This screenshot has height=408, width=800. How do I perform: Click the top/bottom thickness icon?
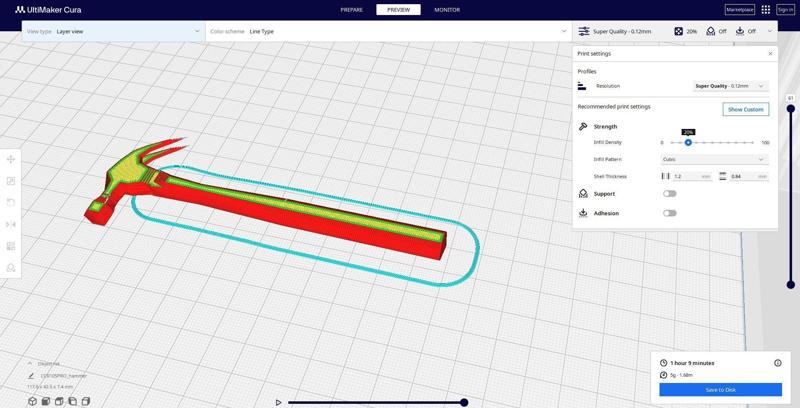coord(722,176)
